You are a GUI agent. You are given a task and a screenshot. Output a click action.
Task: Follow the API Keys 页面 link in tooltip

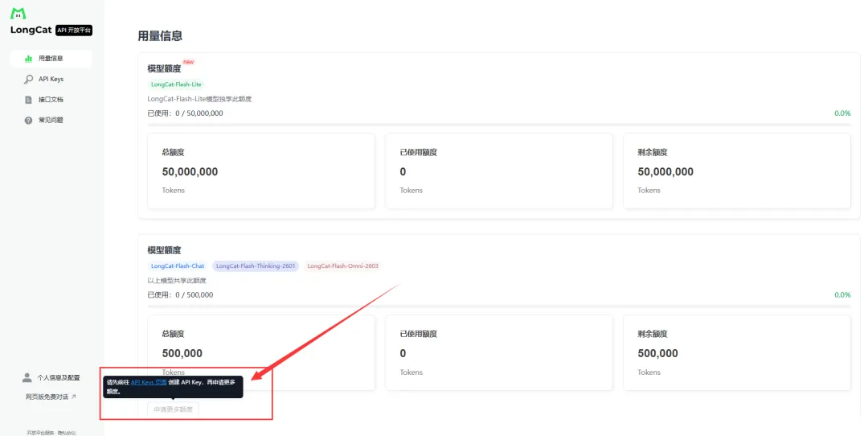(x=149, y=382)
